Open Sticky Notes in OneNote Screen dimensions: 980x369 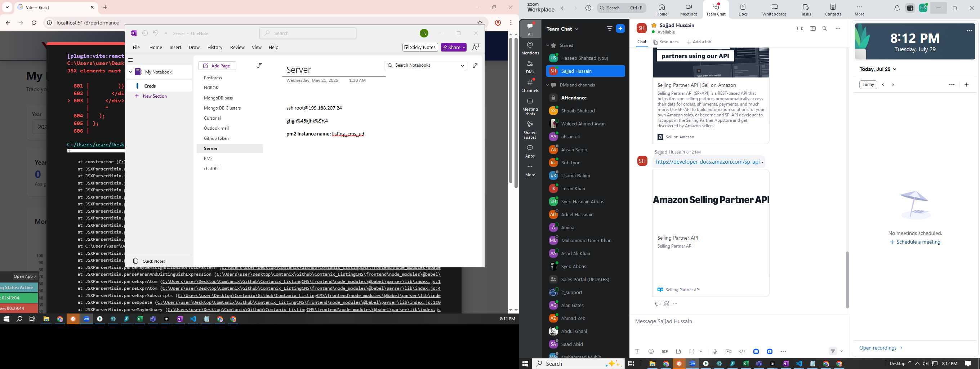point(420,47)
